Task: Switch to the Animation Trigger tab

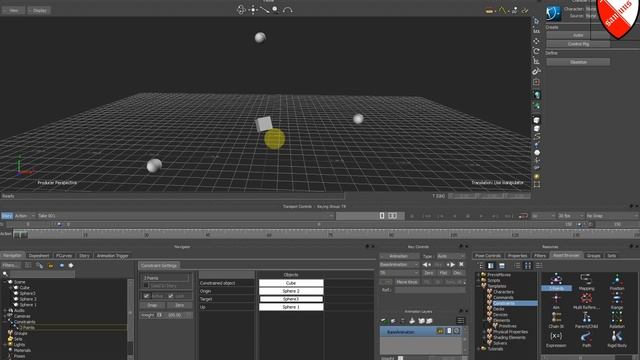Action: [x=112, y=256]
